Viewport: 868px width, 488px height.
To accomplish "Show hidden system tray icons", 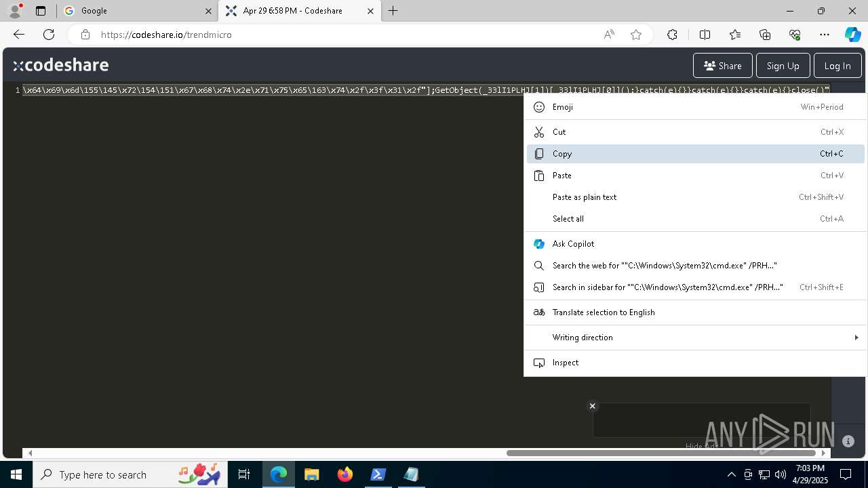I will tap(731, 474).
